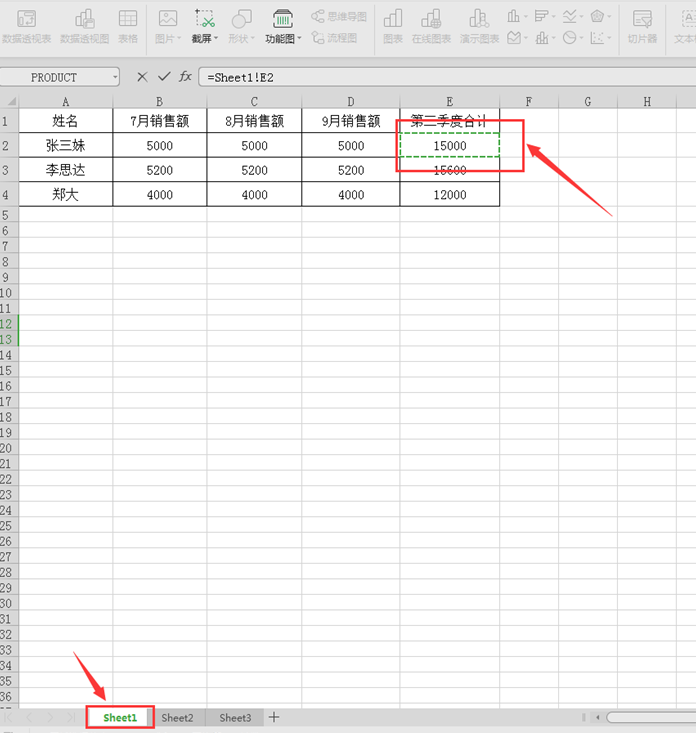Select the total cell 12000

[450, 194]
